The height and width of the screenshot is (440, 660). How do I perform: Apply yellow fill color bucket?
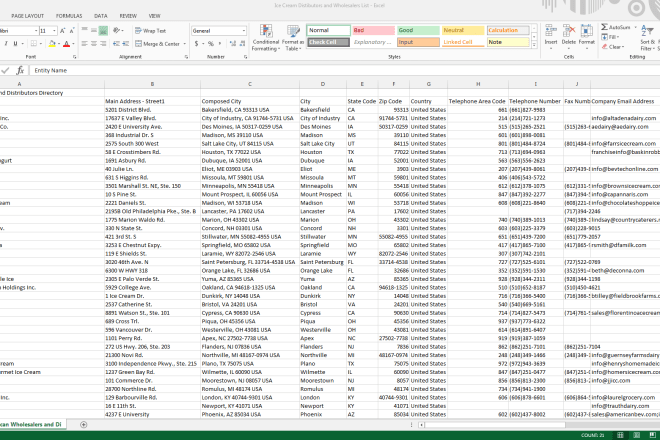(52, 44)
